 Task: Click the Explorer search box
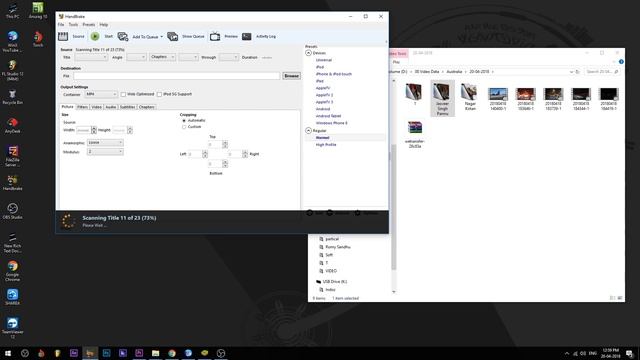(x=602, y=72)
